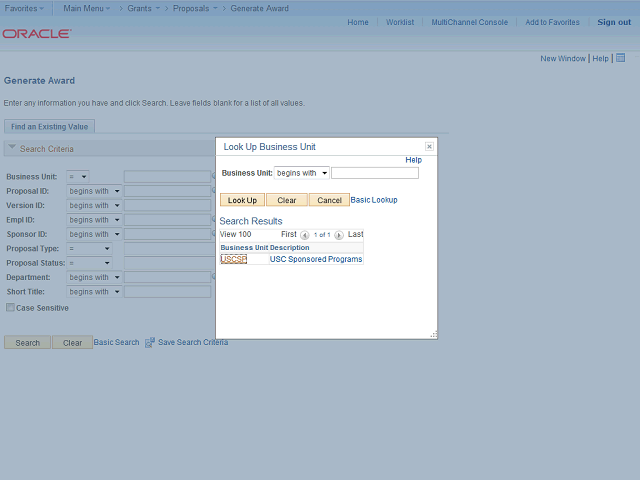Switch to Basic Lookup link

pos(374,200)
